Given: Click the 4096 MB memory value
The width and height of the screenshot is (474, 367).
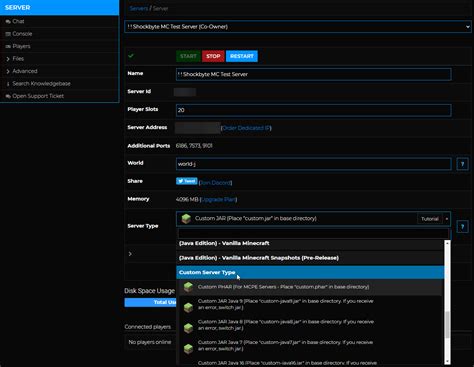Looking at the screenshot, I should coord(187,200).
